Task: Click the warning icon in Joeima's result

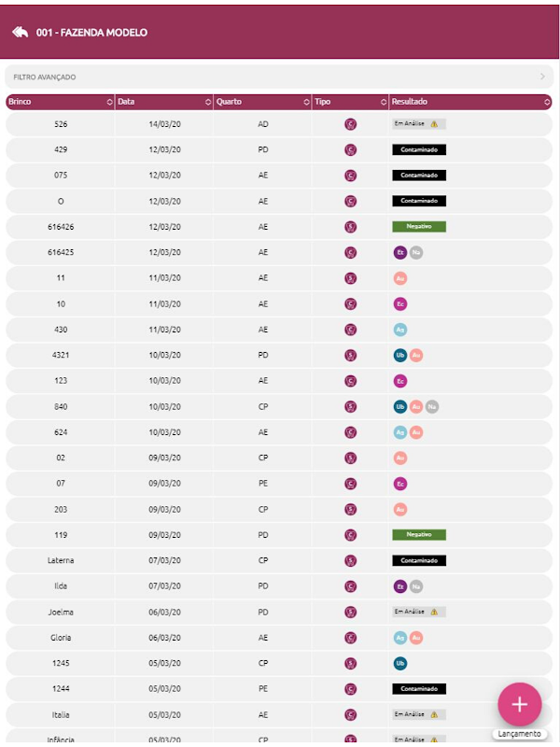Action: point(434,612)
